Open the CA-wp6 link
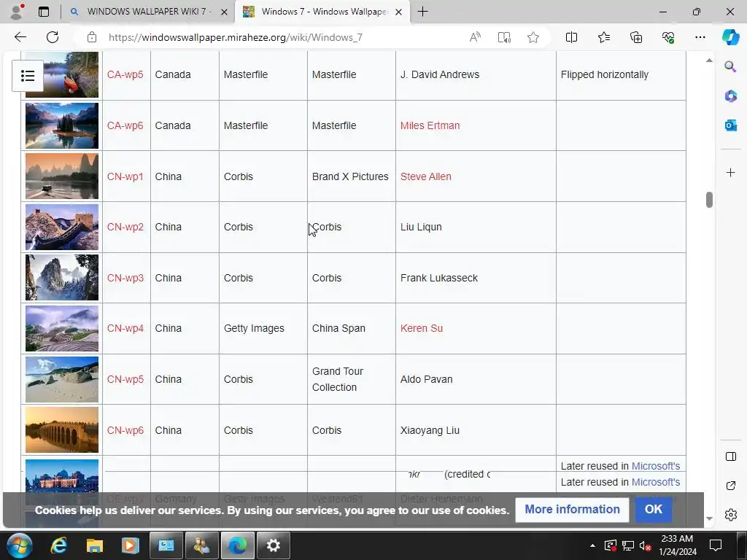 pyautogui.click(x=125, y=125)
